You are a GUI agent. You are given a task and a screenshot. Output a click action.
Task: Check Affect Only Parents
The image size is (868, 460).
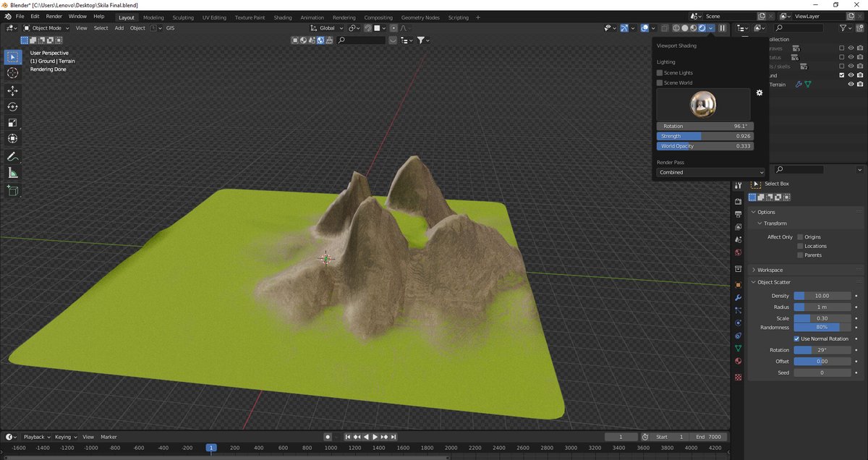[x=800, y=255]
